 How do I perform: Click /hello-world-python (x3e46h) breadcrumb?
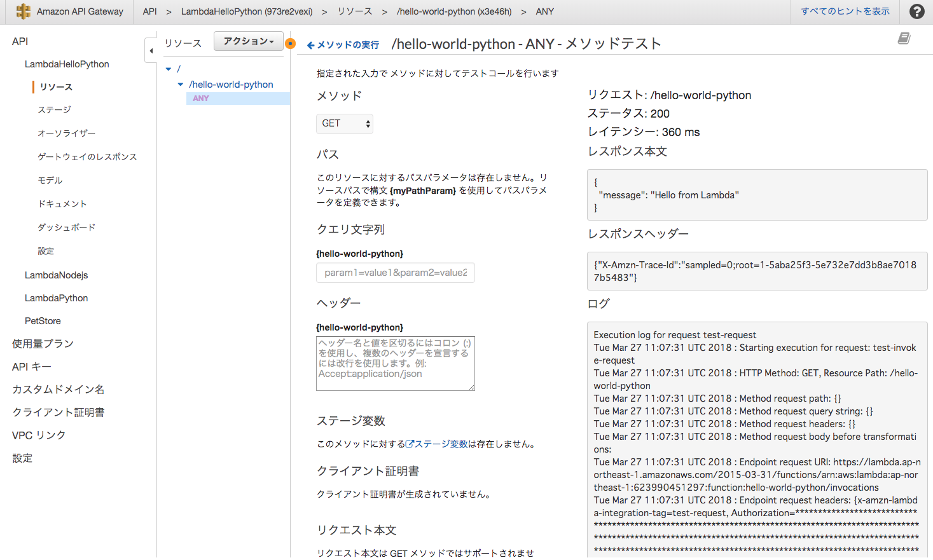[x=454, y=11]
